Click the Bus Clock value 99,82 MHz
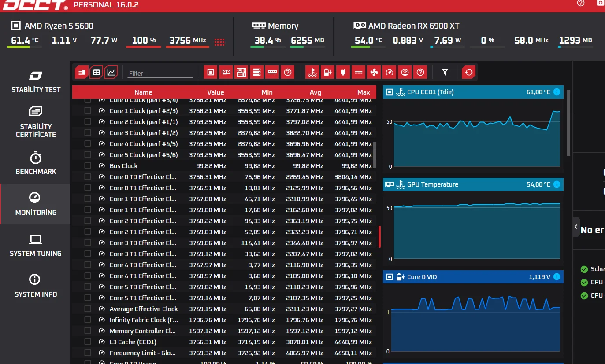 211,166
